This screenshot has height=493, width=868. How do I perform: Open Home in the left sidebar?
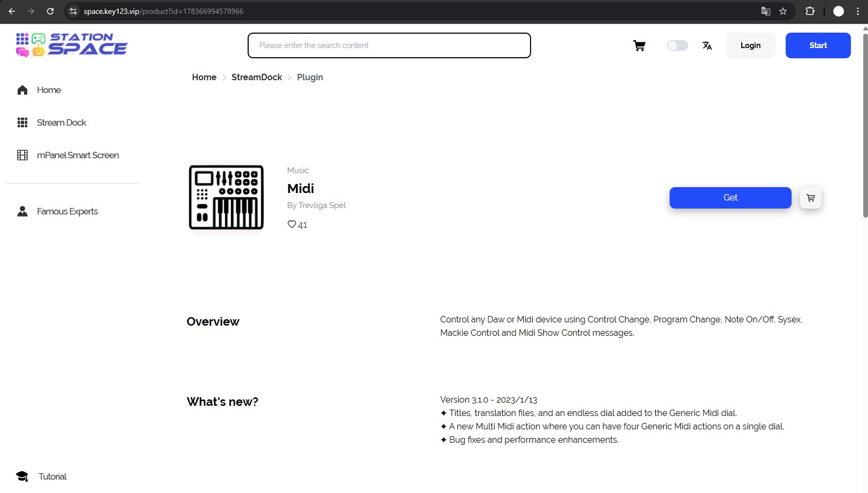click(x=49, y=90)
